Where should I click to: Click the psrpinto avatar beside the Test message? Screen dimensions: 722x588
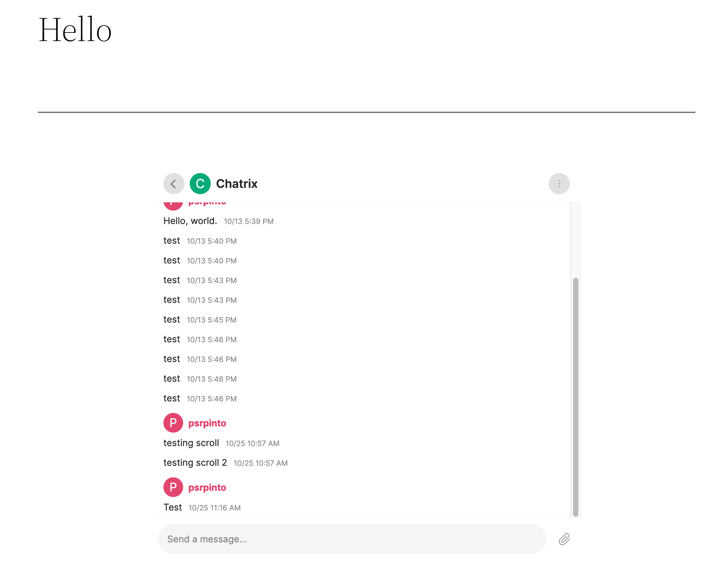coord(173,487)
